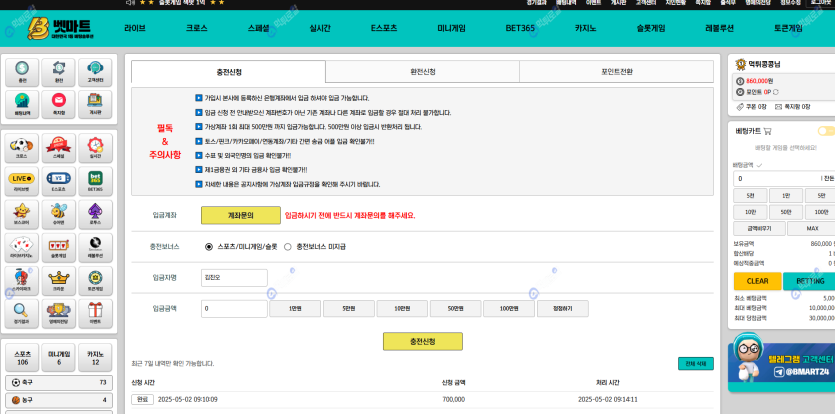Select 충전보너스 미지급 radio button
This screenshot has height=414, width=835.
pos(288,246)
